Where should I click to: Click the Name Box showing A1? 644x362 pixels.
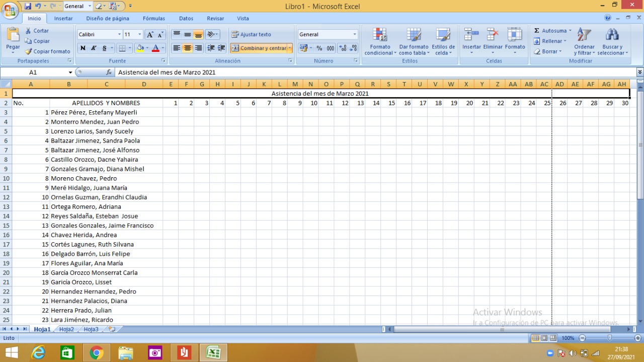pos(33,73)
